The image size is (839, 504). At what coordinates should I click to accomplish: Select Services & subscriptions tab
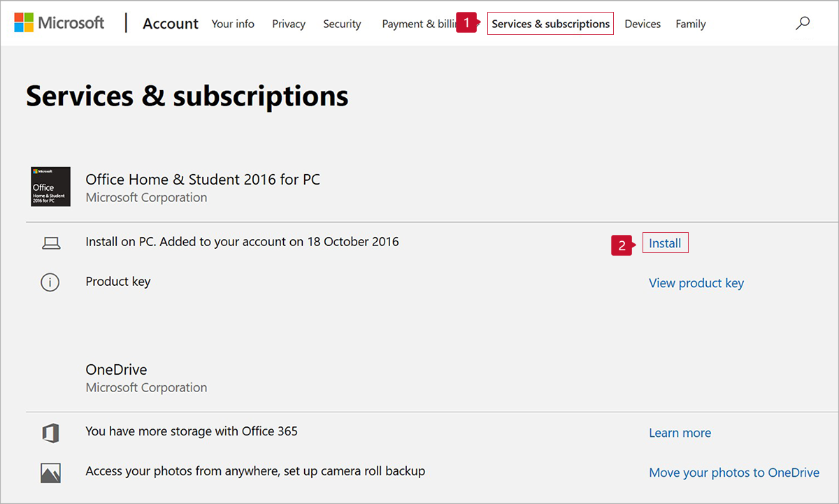pyautogui.click(x=550, y=24)
